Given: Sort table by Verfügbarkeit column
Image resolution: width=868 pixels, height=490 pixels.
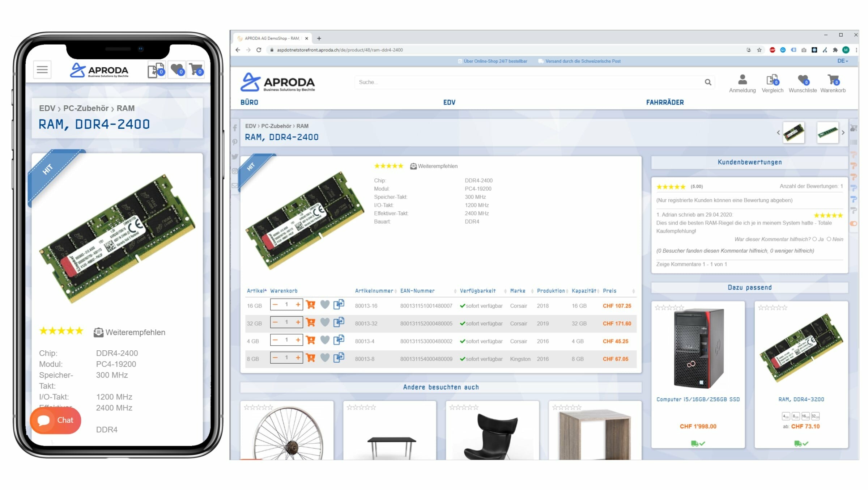Looking at the screenshot, I should 482,291.
